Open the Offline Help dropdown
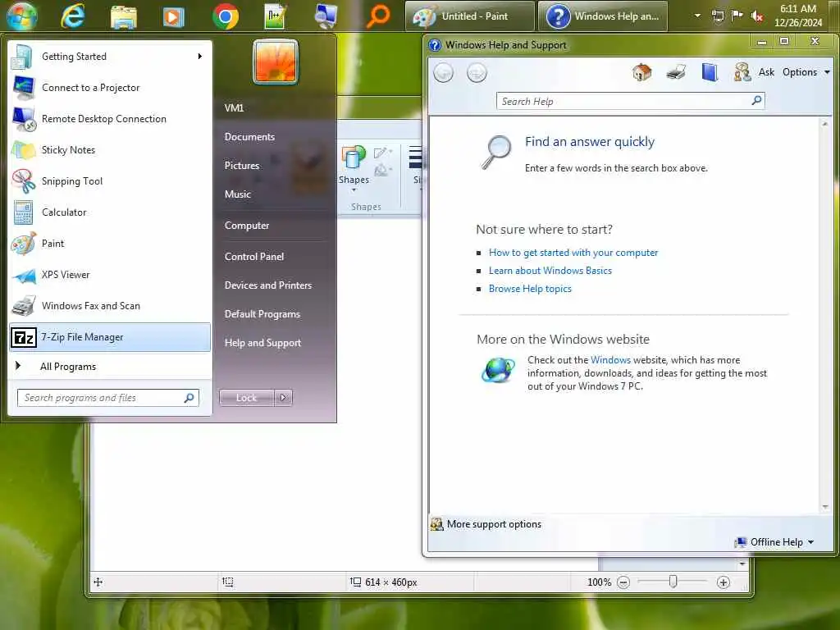Viewport: 840px width, 630px height. click(774, 542)
